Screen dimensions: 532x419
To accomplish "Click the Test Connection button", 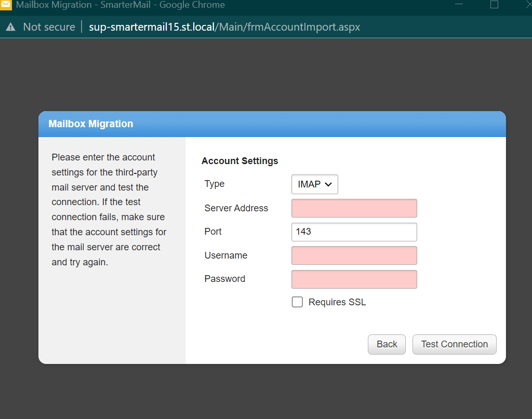I will point(454,344).
